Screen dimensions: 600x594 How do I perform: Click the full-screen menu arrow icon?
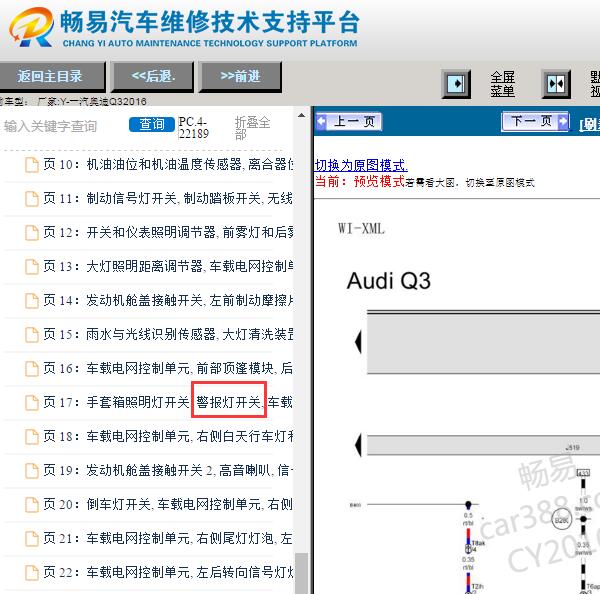[x=456, y=84]
